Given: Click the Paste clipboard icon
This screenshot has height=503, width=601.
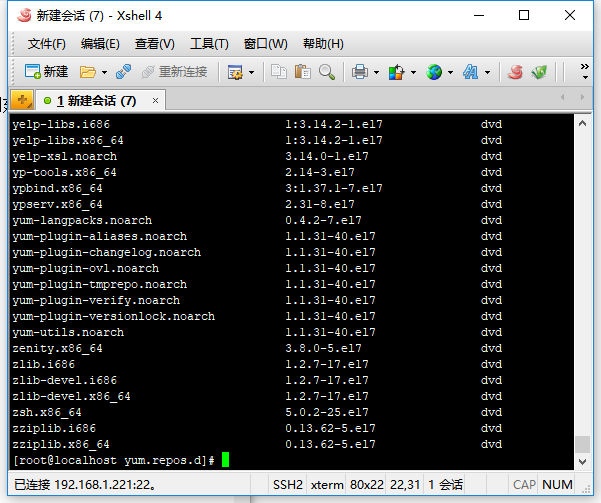Looking at the screenshot, I should (302, 72).
